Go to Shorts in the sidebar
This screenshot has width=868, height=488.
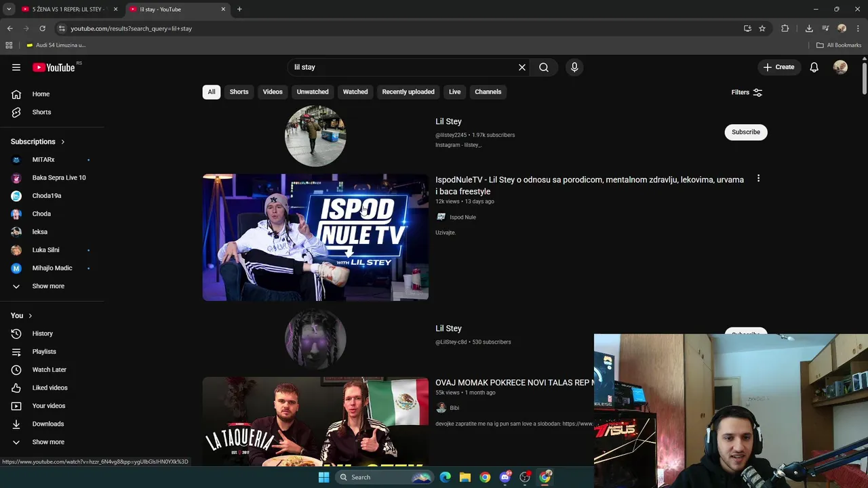(52, 112)
